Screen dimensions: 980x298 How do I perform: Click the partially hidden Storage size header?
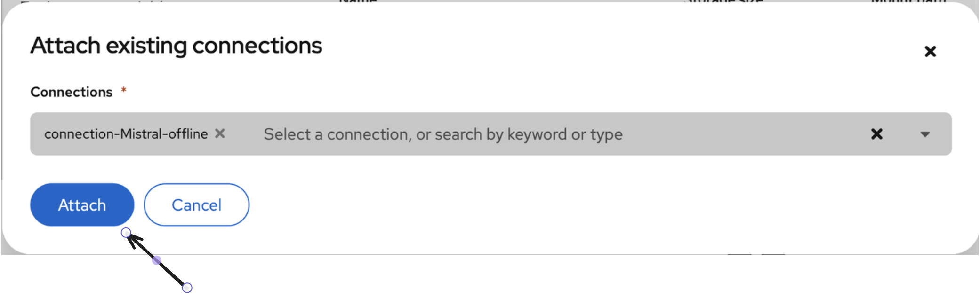point(723,1)
